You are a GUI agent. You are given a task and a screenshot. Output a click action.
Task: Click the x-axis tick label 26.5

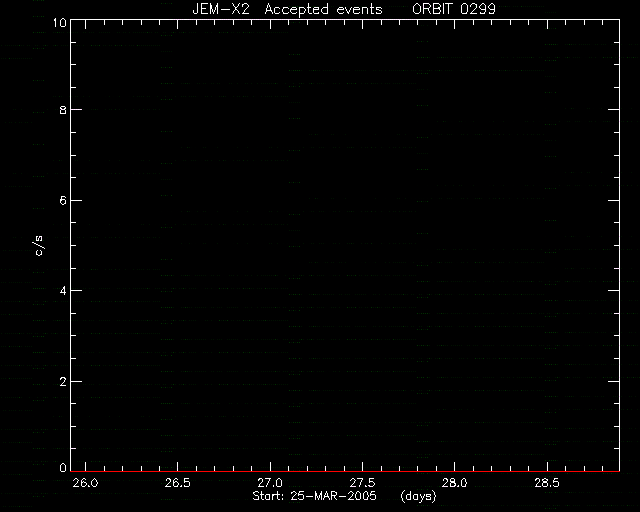(178, 483)
